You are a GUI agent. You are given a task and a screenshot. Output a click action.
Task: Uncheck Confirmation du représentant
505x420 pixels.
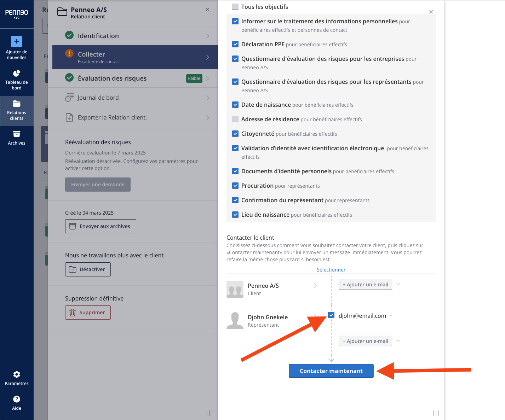pyautogui.click(x=235, y=200)
